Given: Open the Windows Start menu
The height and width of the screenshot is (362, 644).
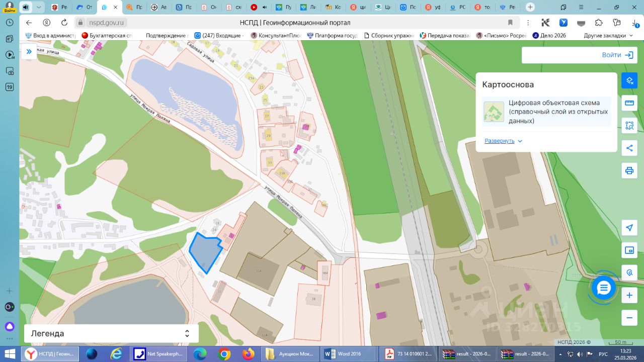Looking at the screenshot, I should 10,353.
